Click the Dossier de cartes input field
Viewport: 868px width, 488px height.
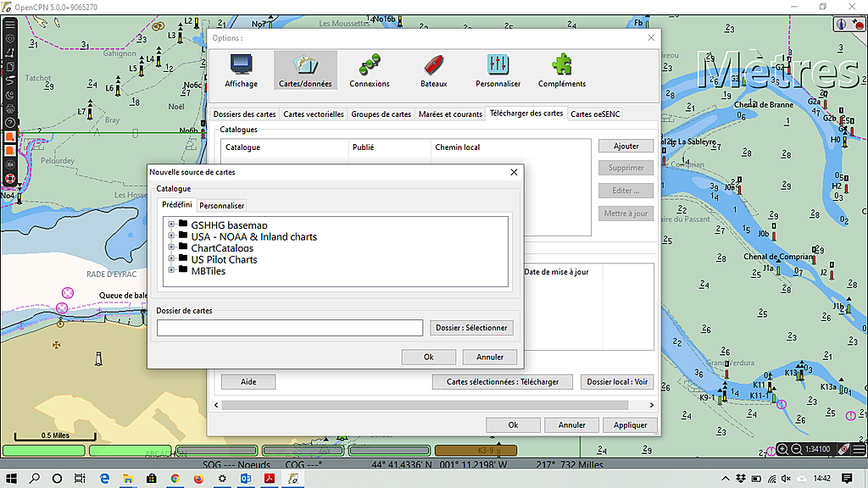point(290,328)
